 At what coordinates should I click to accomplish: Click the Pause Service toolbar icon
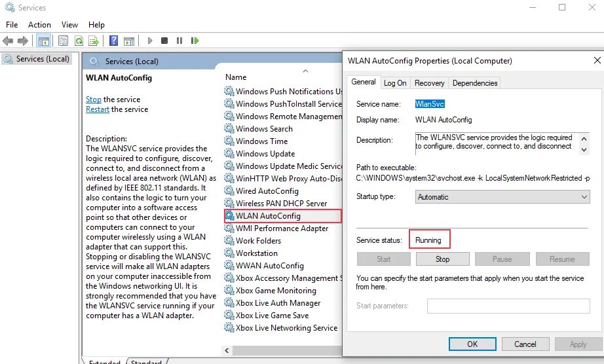[x=179, y=41]
